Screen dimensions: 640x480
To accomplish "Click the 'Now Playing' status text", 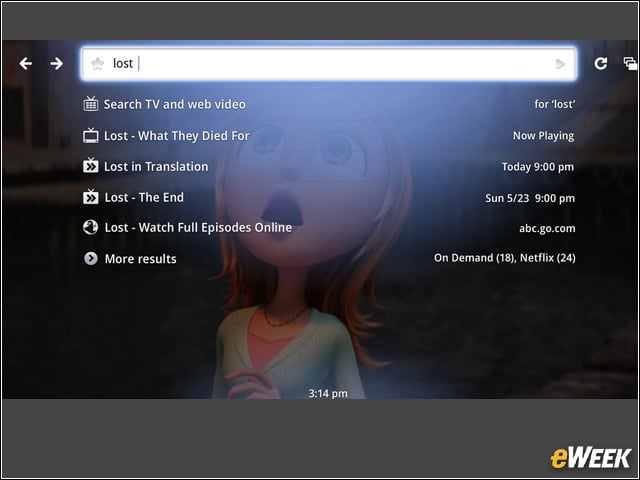I will pos(543,136).
